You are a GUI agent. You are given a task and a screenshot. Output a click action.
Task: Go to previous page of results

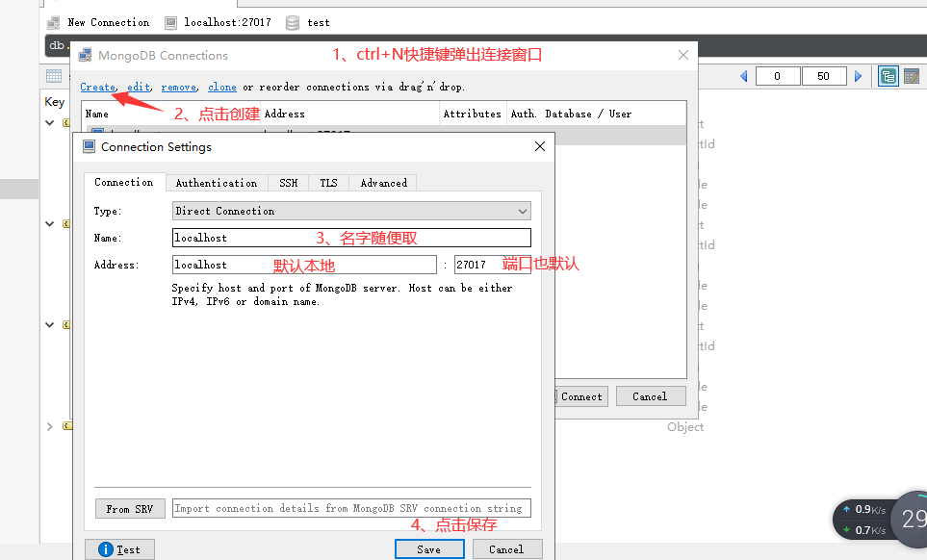(x=744, y=76)
